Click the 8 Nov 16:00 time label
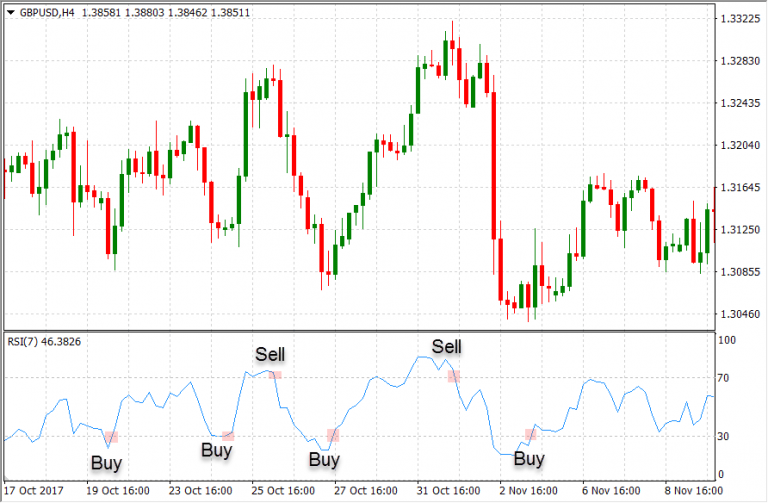The height and width of the screenshot is (503, 768). [x=694, y=490]
